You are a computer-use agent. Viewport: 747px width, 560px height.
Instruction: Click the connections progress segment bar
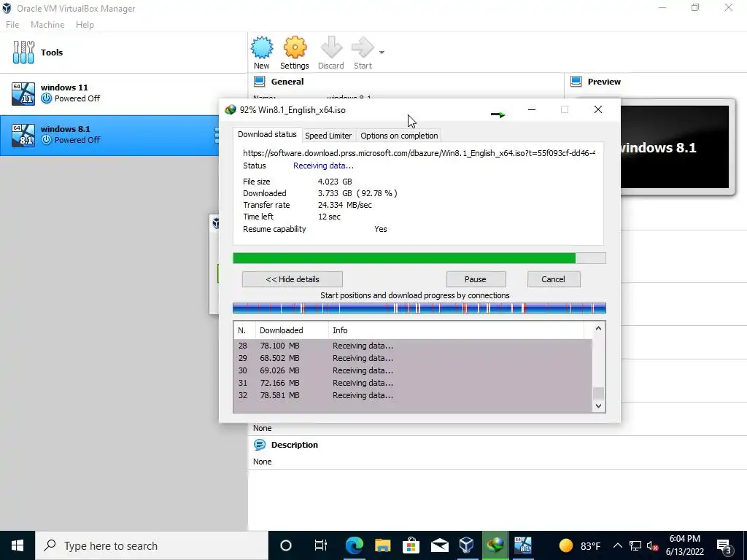coord(419,308)
